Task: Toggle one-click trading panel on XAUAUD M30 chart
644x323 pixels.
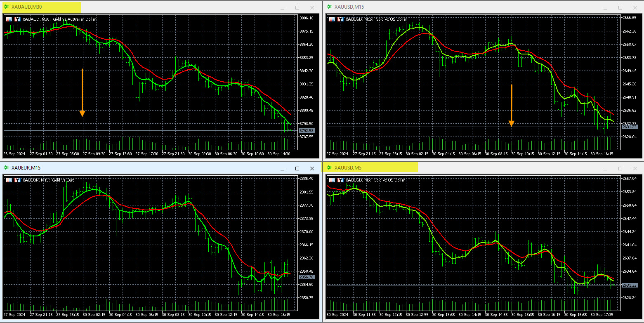Action: click(x=9, y=19)
